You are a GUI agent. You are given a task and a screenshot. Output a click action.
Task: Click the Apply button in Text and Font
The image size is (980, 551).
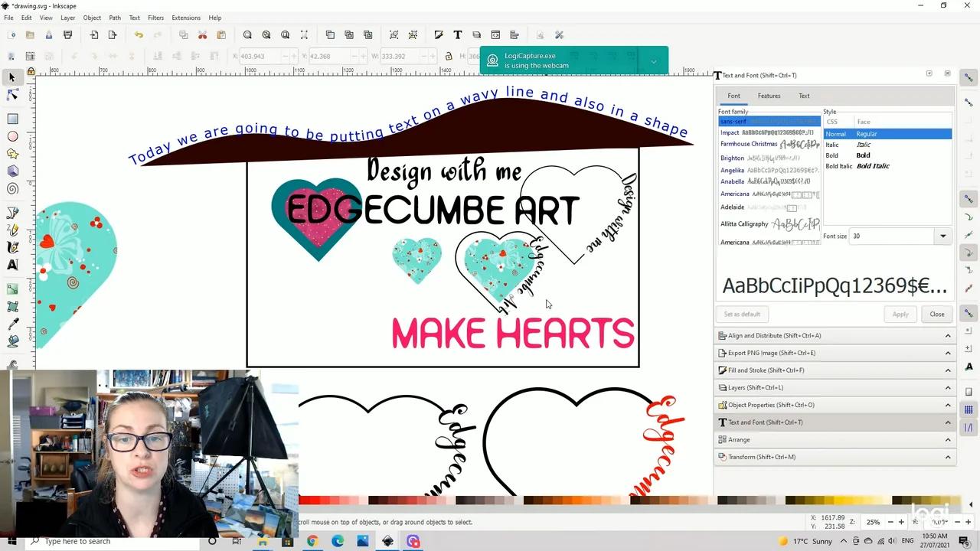click(900, 314)
